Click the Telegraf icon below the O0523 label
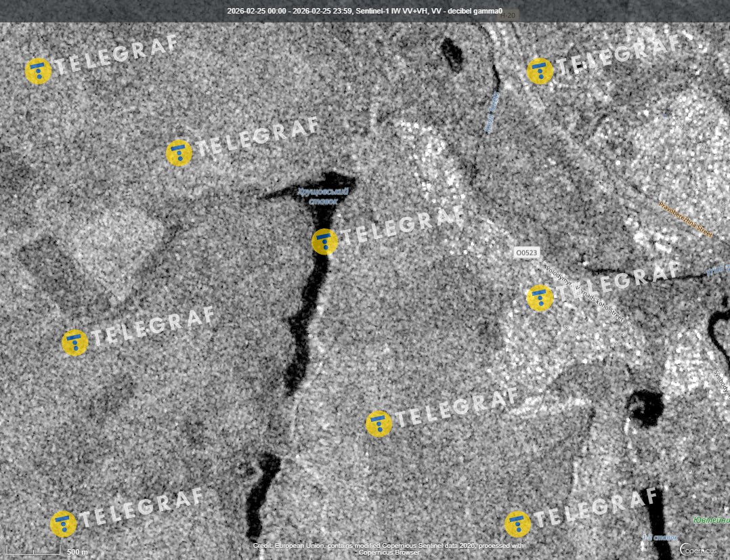The image size is (730, 560). 540,298
